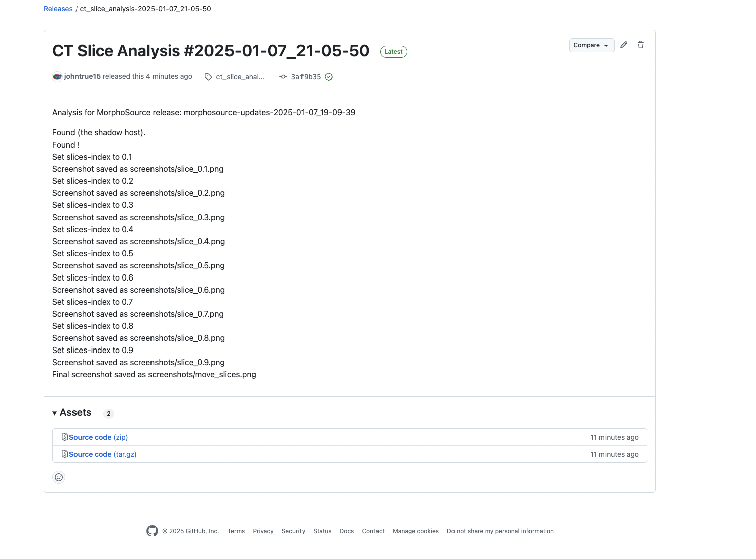Viewport: 756px width, 559px height.
Task: Click Manage cookies in footer
Action: (x=416, y=531)
